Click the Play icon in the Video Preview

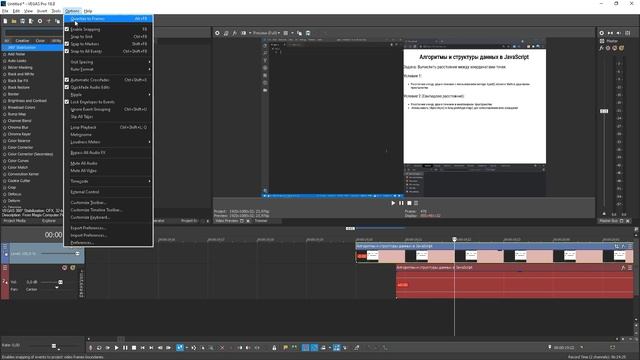point(393,203)
